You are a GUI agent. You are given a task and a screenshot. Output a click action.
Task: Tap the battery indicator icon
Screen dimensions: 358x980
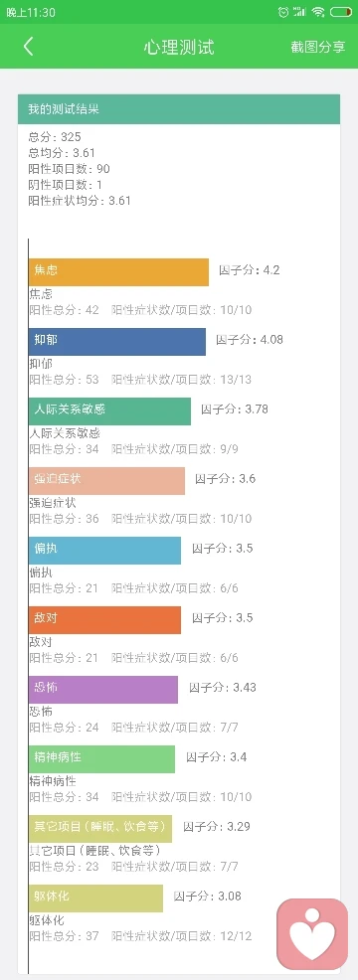[341, 12]
